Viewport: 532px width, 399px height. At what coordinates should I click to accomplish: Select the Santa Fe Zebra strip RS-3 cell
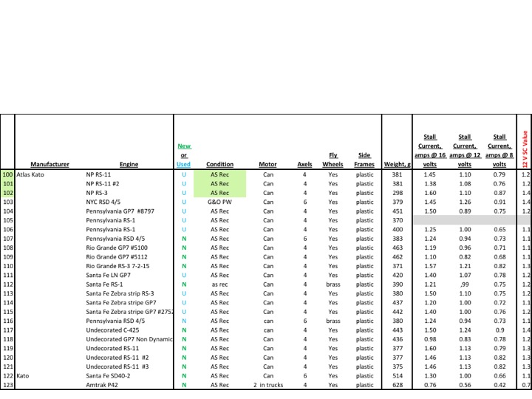tap(120, 293)
